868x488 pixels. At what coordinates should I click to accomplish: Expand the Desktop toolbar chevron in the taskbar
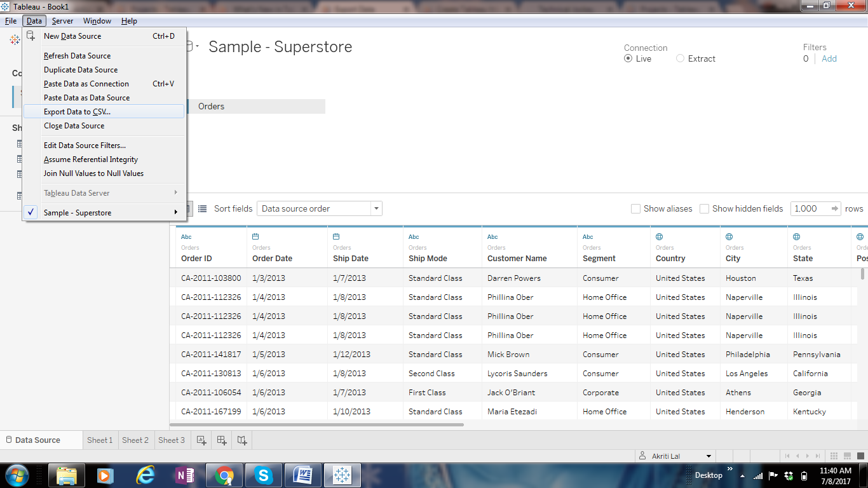(729, 470)
